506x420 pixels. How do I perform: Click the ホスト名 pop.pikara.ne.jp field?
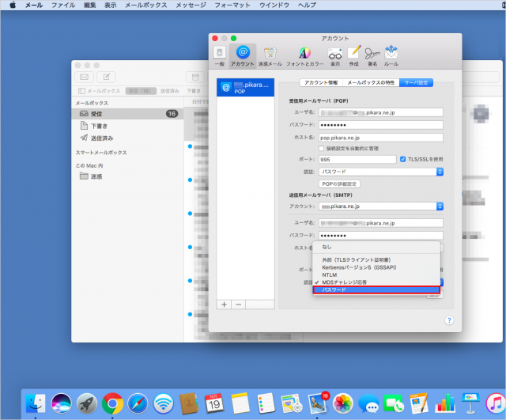click(381, 138)
